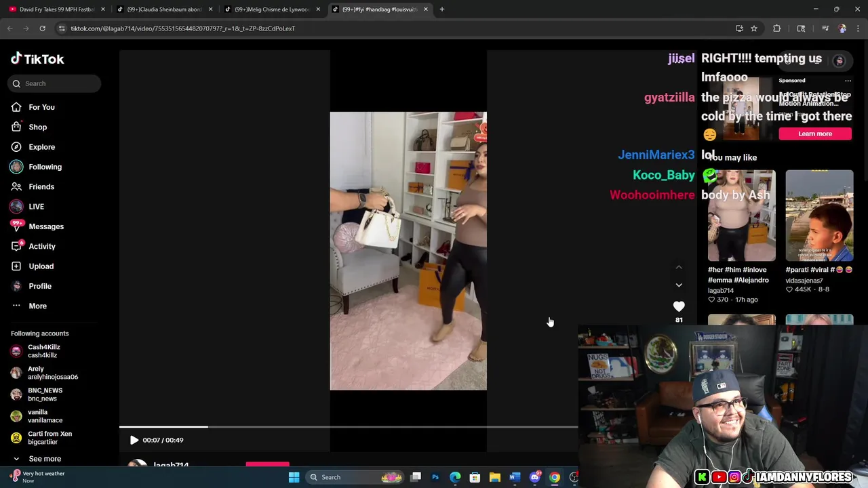Viewport: 868px width, 488px height.
Task: Open Photoshop from the taskbar
Action: (435, 477)
